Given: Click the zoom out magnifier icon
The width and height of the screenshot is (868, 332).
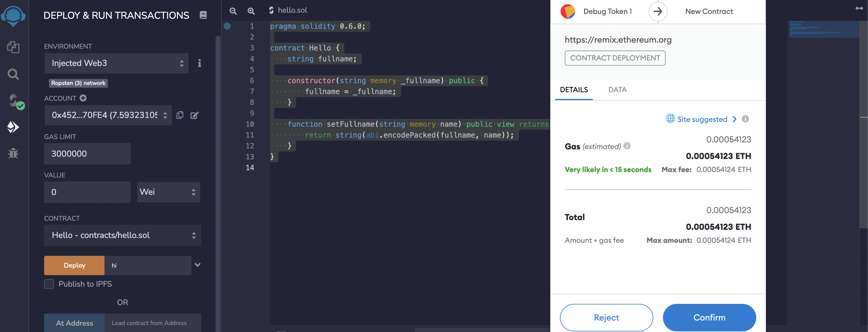Looking at the screenshot, I should (x=233, y=11).
